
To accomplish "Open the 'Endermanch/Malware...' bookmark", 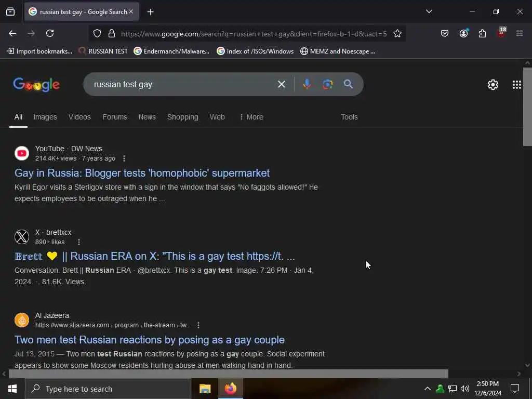I will [x=171, y=51].
